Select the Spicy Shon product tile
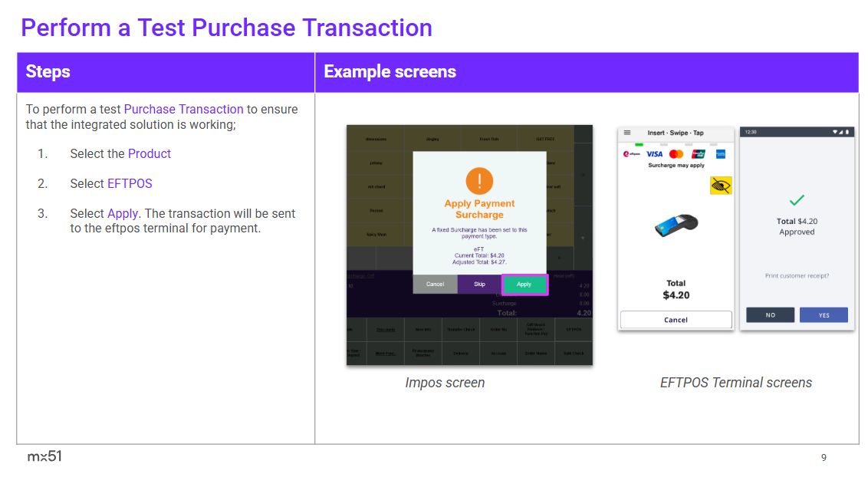This screenshot has width=868, height=487. pos(376,235)
